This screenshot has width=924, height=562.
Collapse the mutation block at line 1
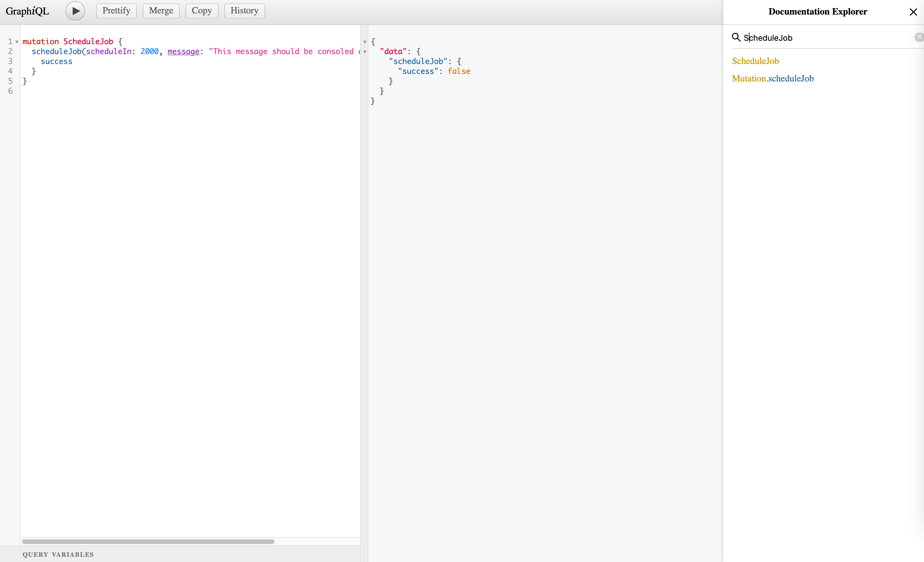point(17,42)
